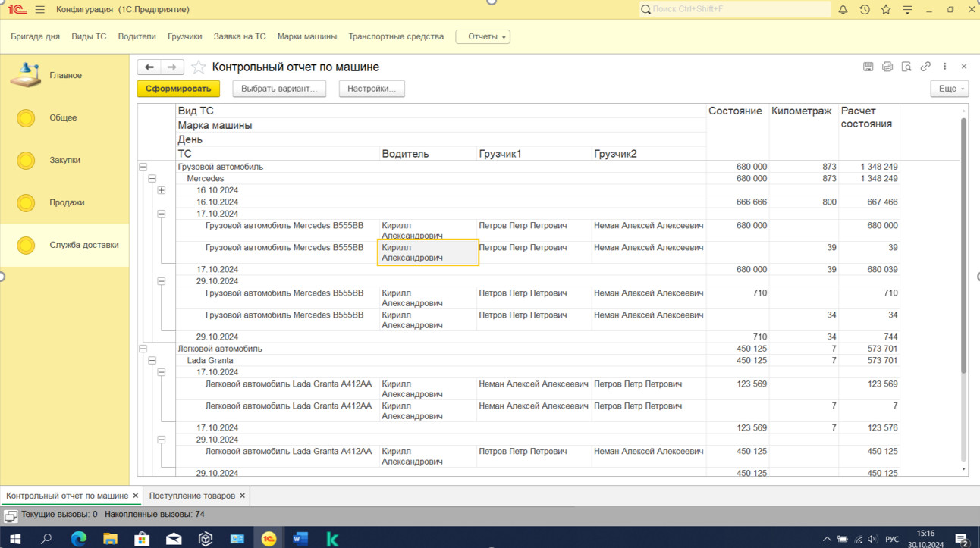Open the Отчеты dropdown menu
Viewport: 980px width, 548px height.
click(482, 36)
